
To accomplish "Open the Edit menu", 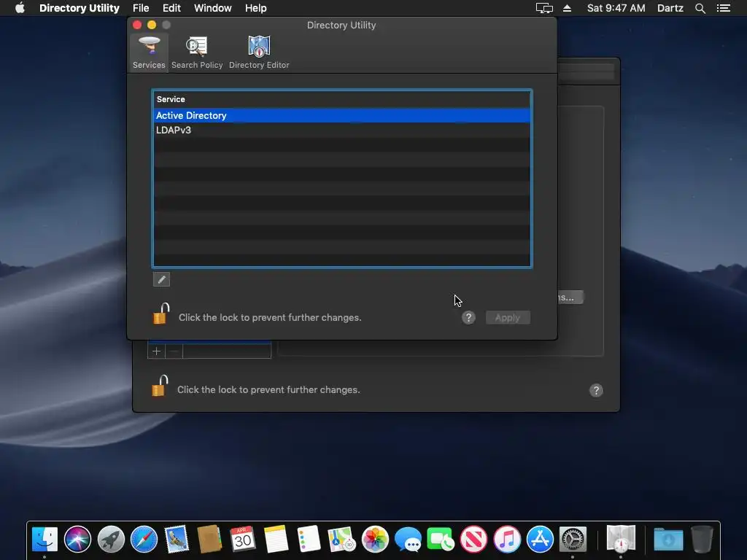I will point(171,8).
